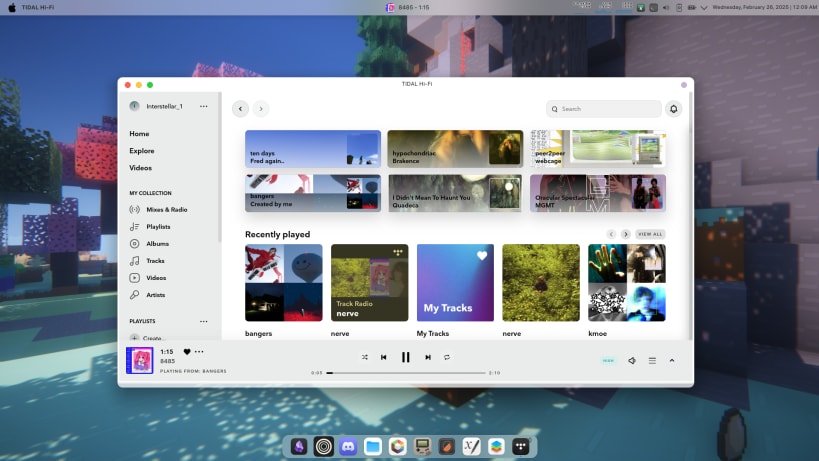Go forward with the right arrow button
This screenshot has width=819, height=461.
pyautogui.click(x=261, y=109)
